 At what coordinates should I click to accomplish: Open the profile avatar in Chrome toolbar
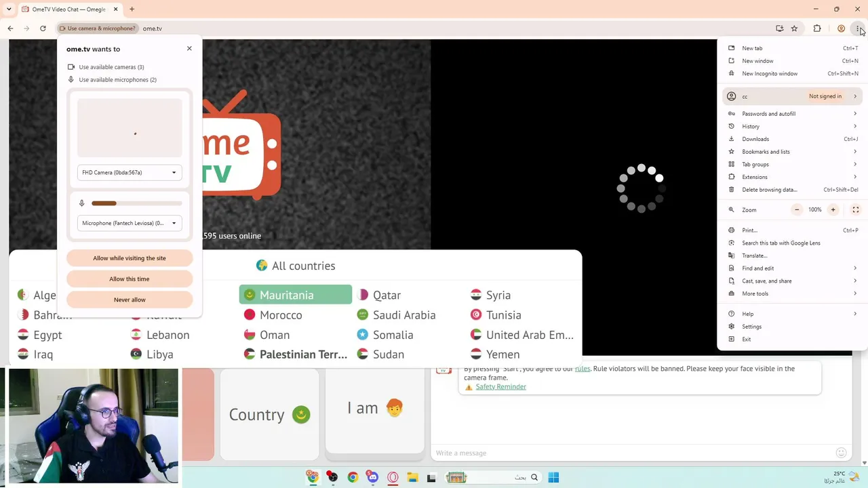(x=841, y=28)
